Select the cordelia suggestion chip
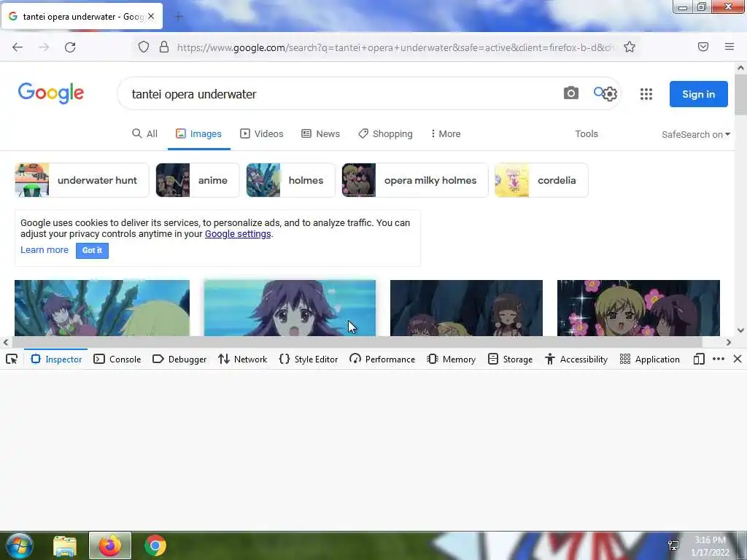747x560 pixels. [541, 180]
